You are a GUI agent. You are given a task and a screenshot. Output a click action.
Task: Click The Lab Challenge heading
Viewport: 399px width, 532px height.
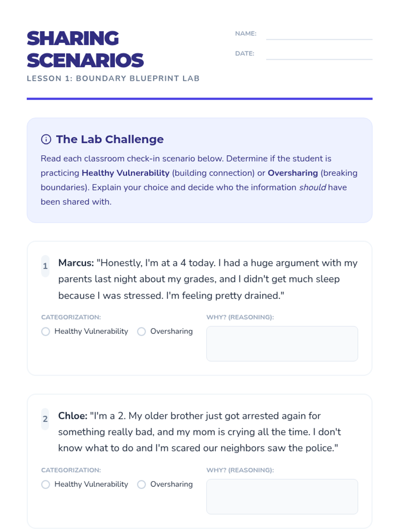[x=110, y=139]
